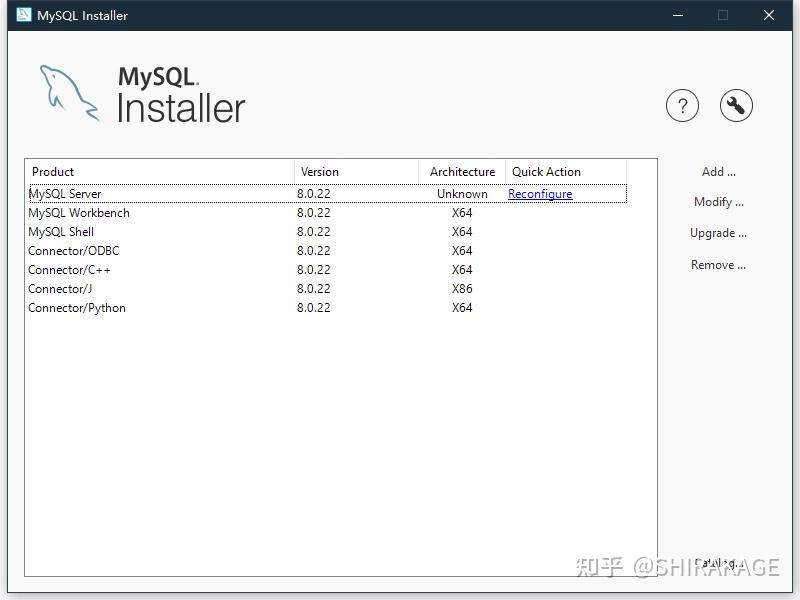The image size is (800, 600).
Task: Click the Quick Action column header
Action: click(546, 171)
